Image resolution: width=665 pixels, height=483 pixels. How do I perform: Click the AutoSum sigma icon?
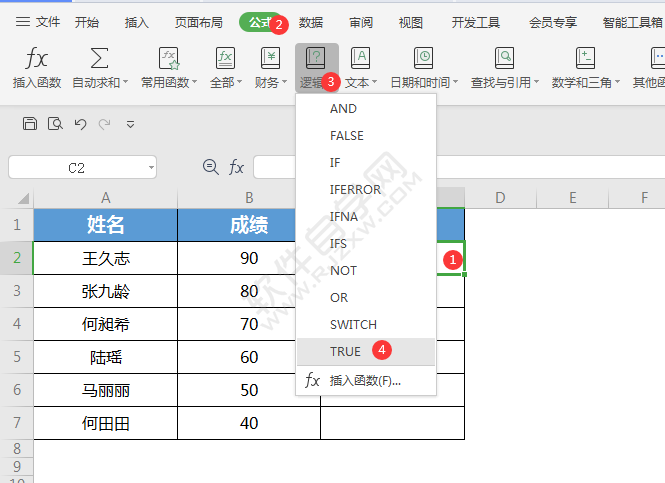pyautogui.click(x=99, y=58)
